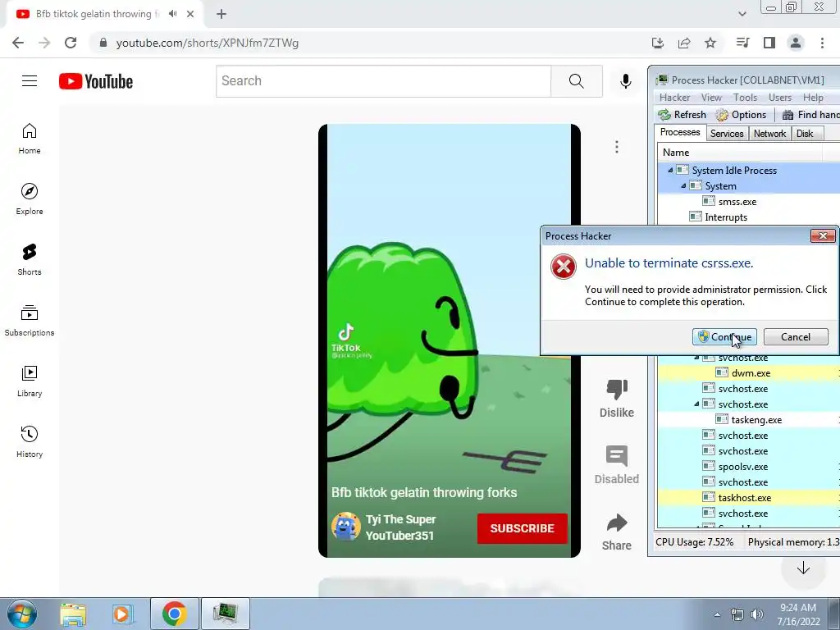Viewport: 840px width, 630px height.
Task: Open Chrome three-dot menu
Action: pos(822,43)
